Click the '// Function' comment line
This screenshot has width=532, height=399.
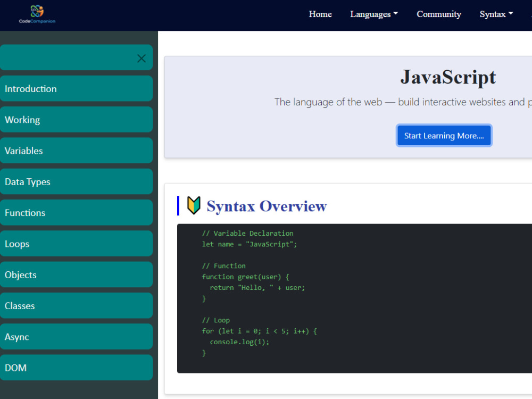click(223, 266)
